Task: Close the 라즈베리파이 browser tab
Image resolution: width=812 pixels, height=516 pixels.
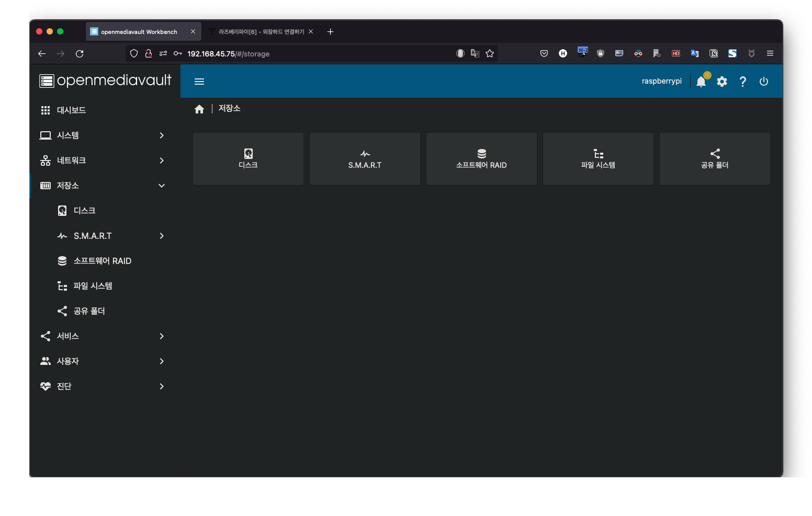Action: point(311,31)
